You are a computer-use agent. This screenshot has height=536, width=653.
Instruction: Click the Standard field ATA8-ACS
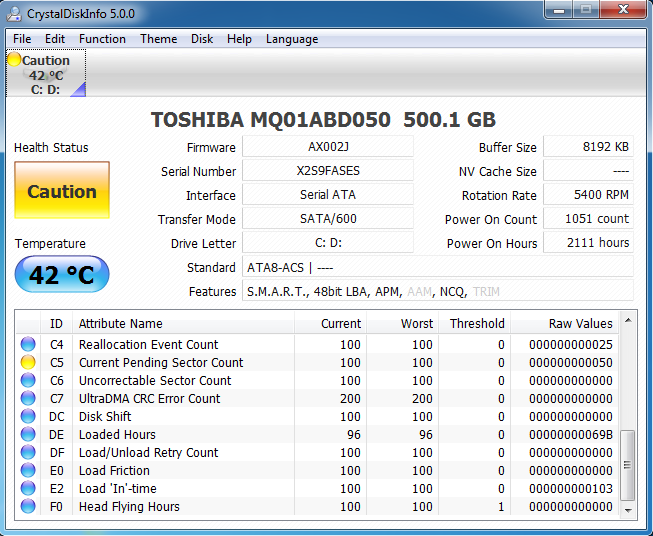(438, 267)
